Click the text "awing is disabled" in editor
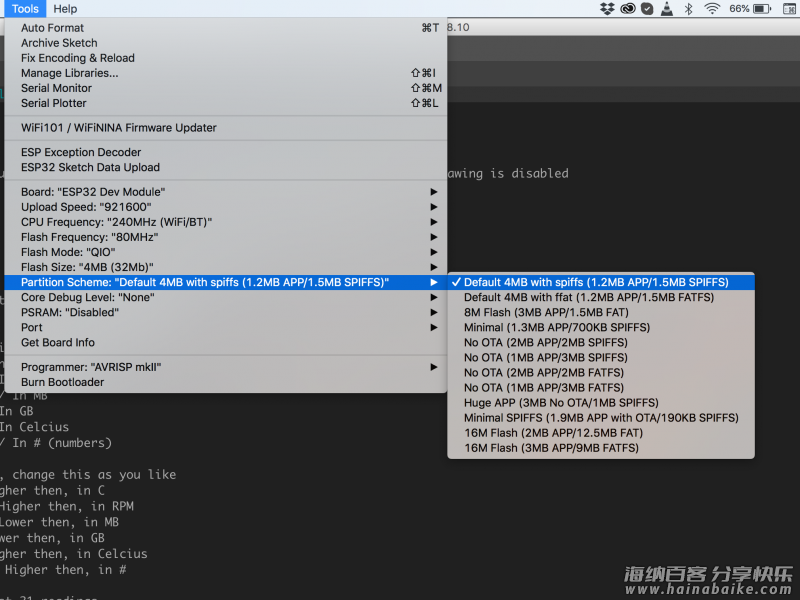The image size is (800, 600). tap(508, 173)
